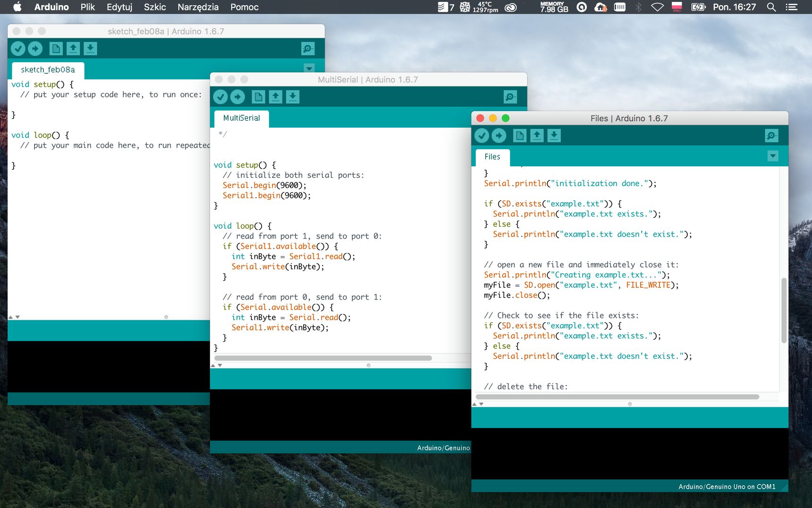Open Serial Monitor in Files window
The image size is (812, 508).
pos(771,136)
